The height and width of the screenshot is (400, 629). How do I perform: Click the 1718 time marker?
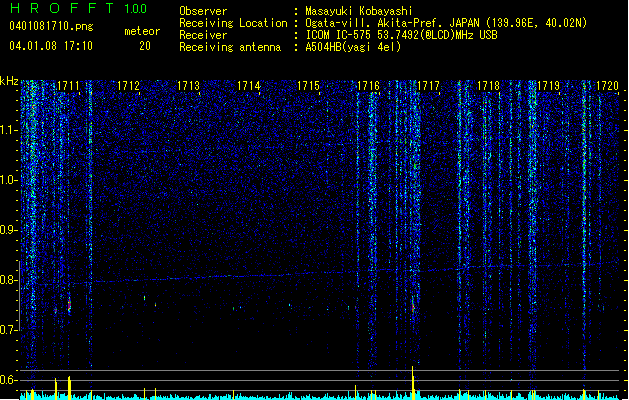coord(488,86)
